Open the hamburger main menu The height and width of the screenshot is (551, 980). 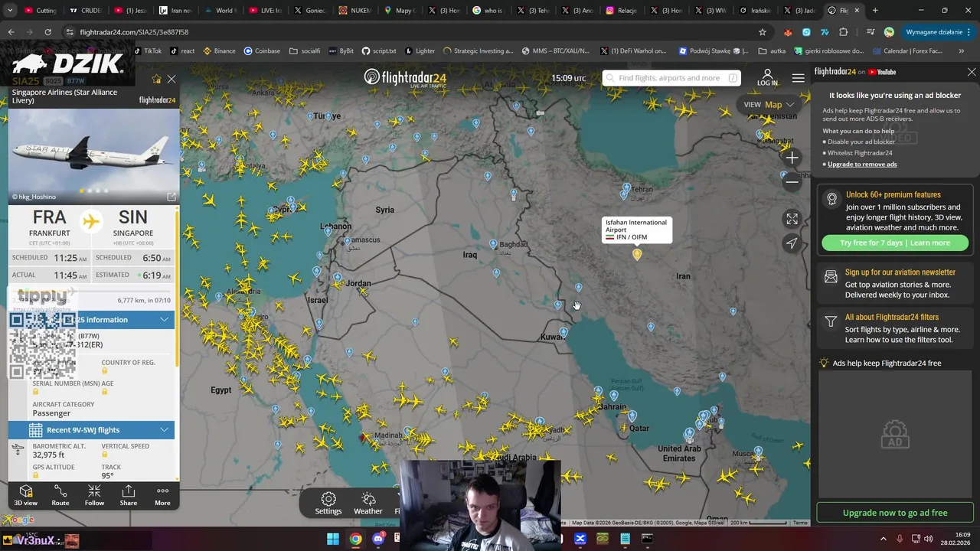[x=799, y=78]
